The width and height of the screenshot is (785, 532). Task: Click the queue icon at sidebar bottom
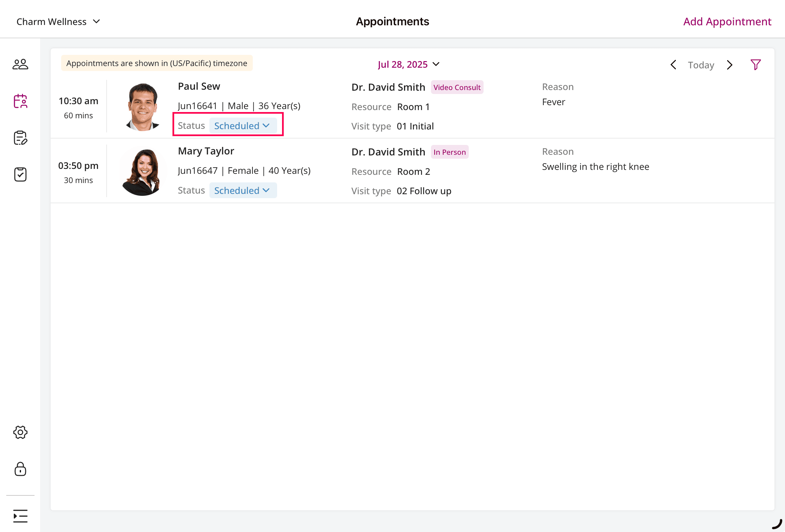tap(20, 516)
